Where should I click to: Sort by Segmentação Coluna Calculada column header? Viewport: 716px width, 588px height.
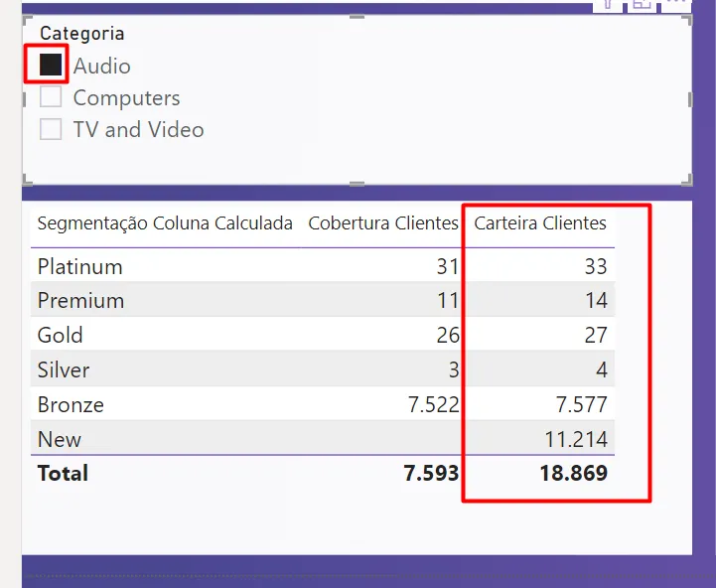click(165, 223)
